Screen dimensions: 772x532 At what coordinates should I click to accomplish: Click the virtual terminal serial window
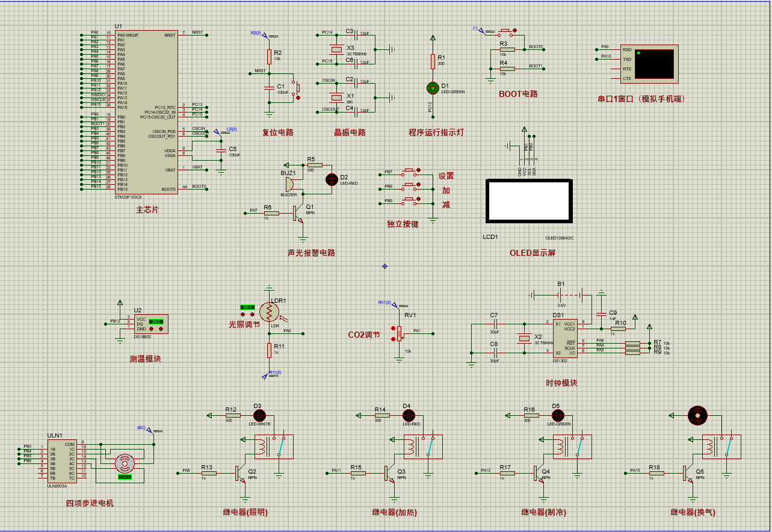tap(650, 64)
